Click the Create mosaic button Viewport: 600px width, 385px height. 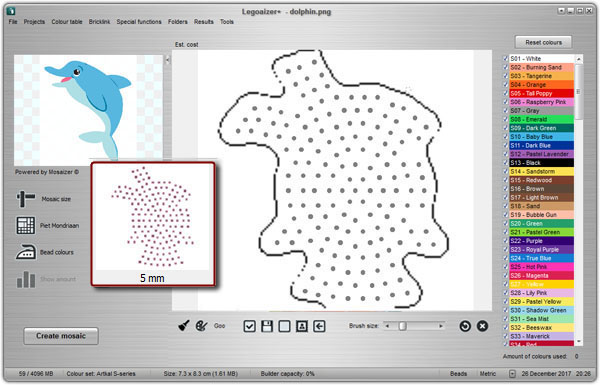(61, 336)
